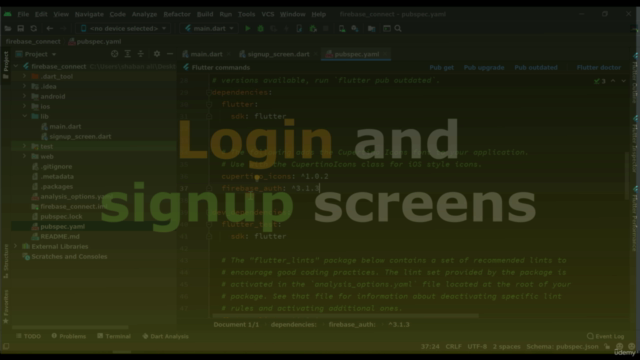Select the pubspec.yaml editor tab
Screen dimensions: 640x360
point(356,54)
